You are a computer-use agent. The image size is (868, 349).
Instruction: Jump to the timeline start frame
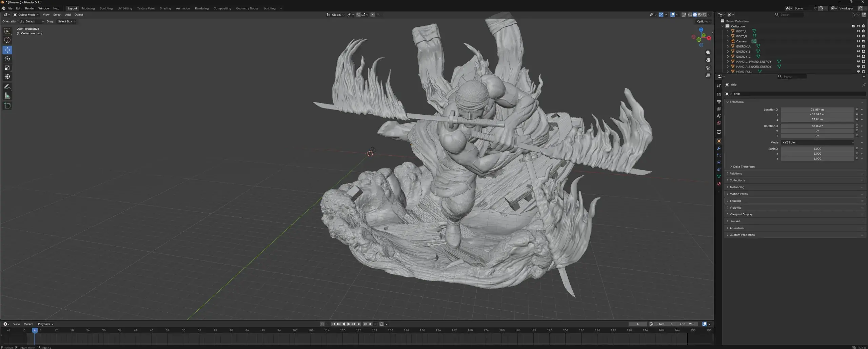pos(334,324)
